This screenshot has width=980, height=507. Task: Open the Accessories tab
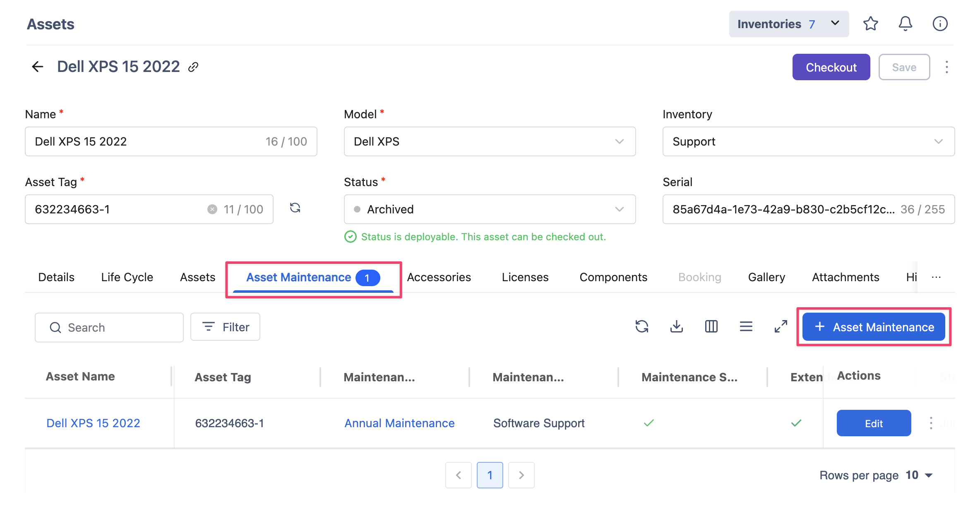[x=439, y=277]
